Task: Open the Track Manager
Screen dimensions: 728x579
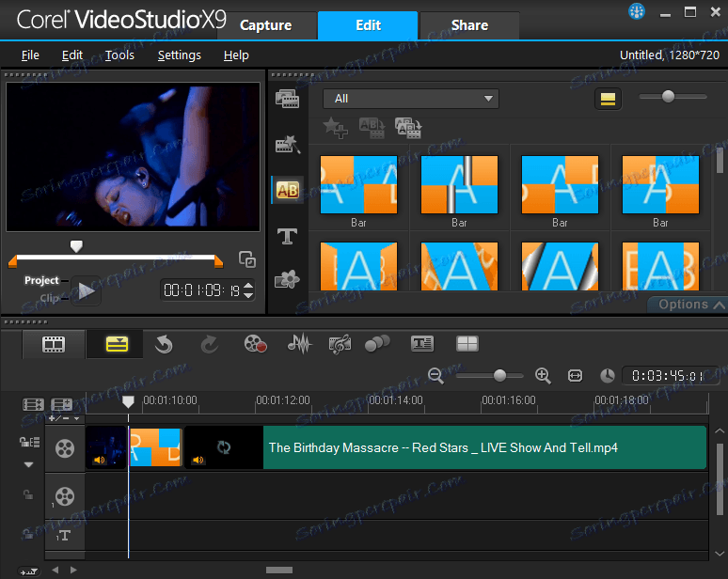Action: pos(61,404)
